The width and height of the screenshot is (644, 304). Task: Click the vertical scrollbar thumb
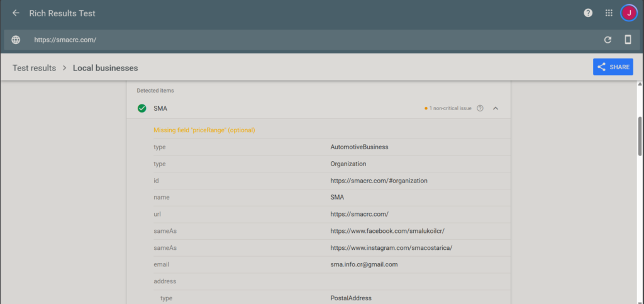coord(640,136)
